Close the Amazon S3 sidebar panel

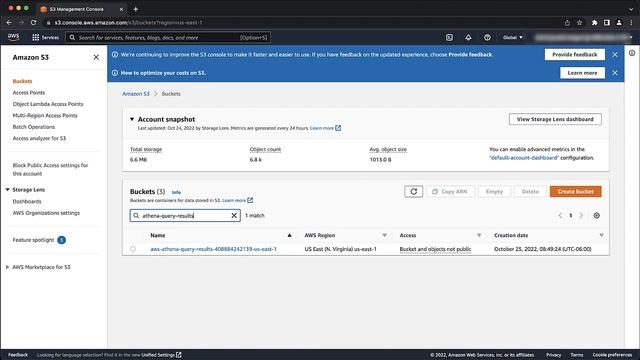point(96,58)
